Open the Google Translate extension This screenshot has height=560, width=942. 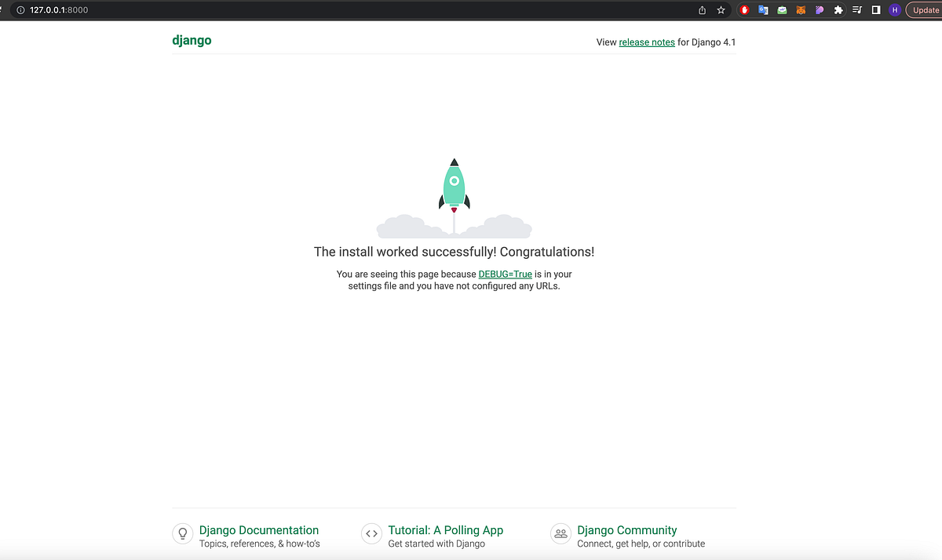click(762, 9)
